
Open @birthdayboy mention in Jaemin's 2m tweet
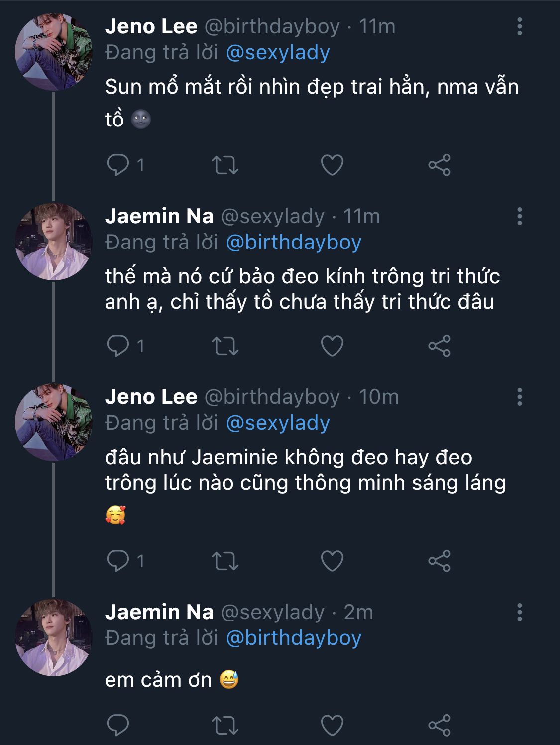pyautogui.click(x=294, y=638)
